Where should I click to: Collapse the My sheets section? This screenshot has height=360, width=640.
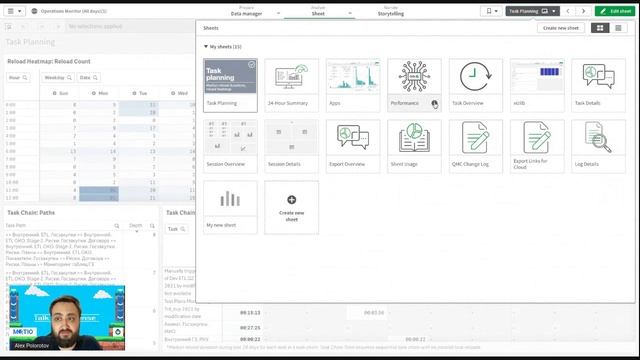(206, 47)
